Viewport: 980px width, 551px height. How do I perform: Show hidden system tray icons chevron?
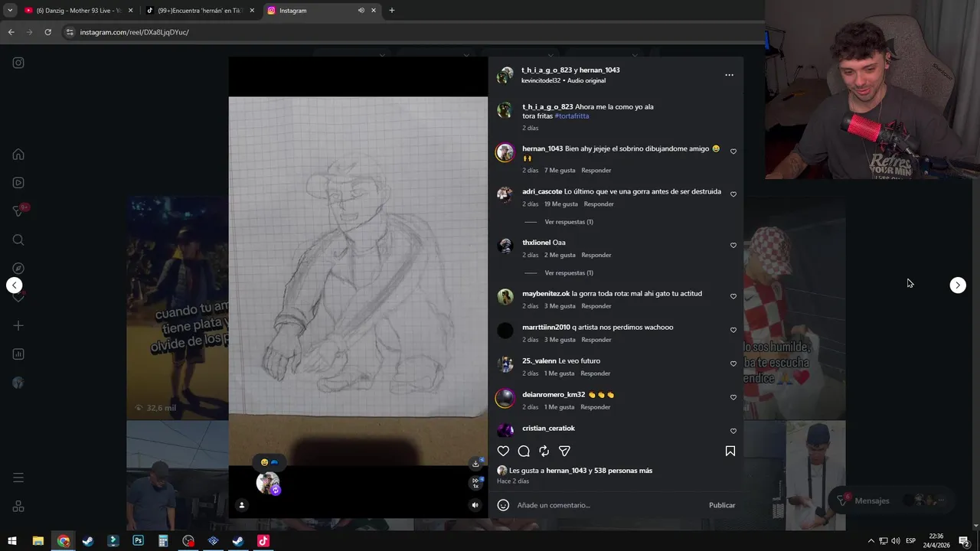pyautogui.click(x=871, y=541)
